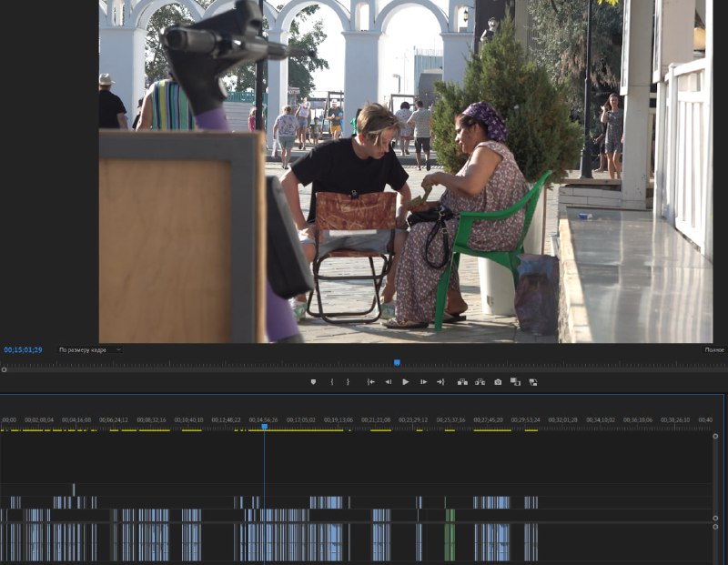The height and width of the screenshot is (565, 728).
Task: Click the Comparison View icon
Action: (515, 382)
